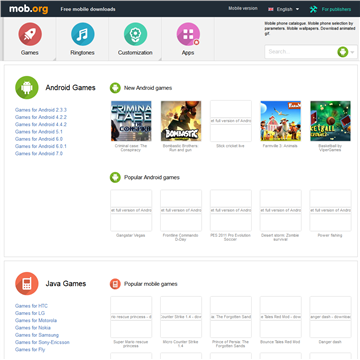Expand the search platform dropdown arrow

(352, 52)
